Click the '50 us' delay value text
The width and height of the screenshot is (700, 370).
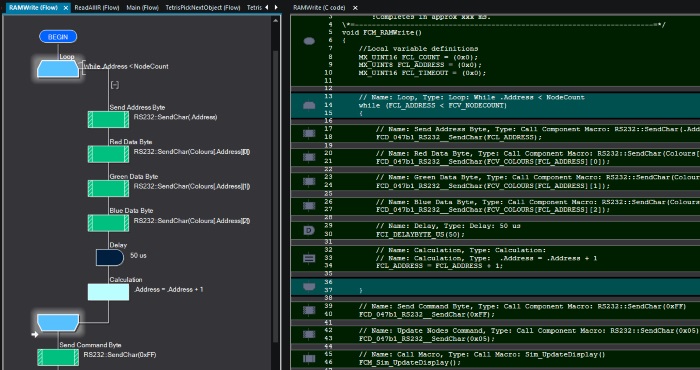(x=138, y=256)
